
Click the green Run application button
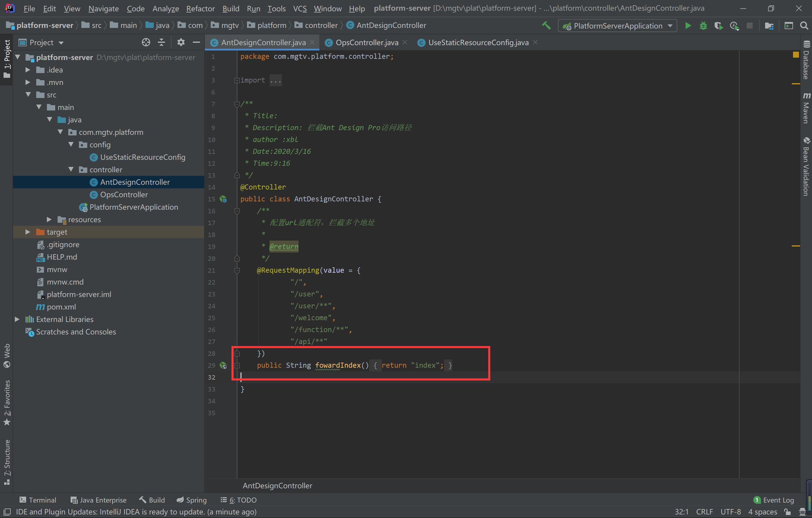688,26
